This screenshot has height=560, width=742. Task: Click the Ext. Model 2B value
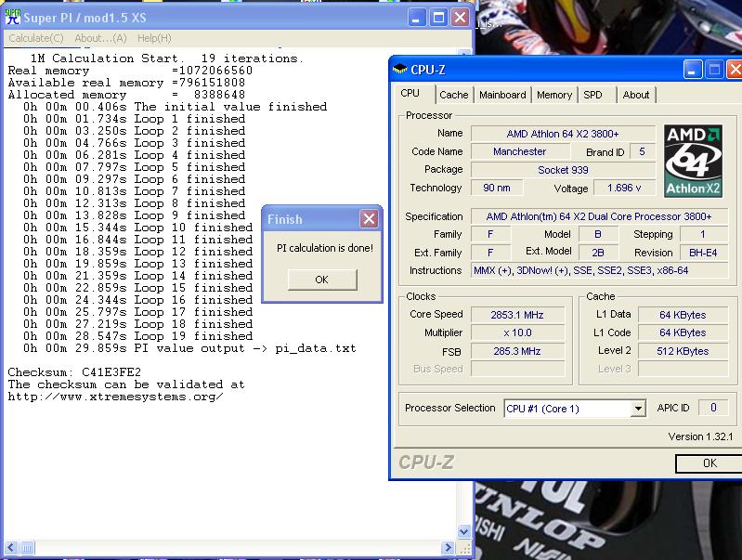coord(598,253)
